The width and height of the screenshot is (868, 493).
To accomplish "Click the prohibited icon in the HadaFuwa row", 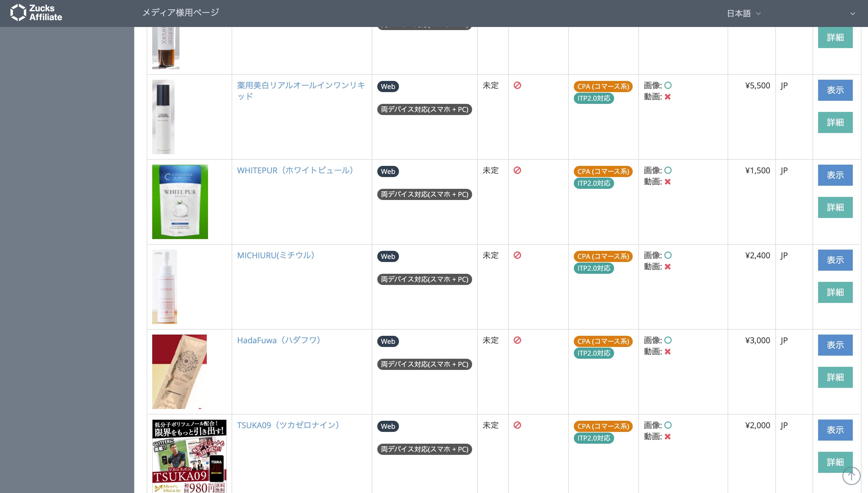I will click(517, 340).
